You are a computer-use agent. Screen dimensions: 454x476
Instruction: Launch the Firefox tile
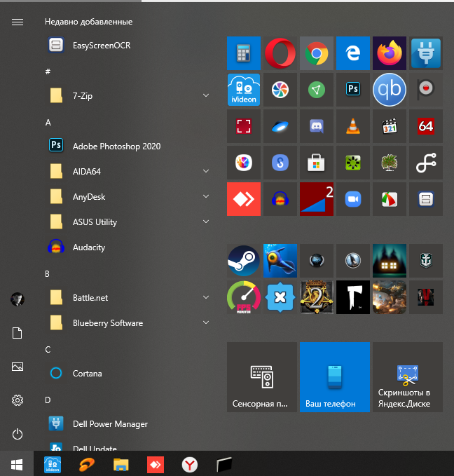[x=390, y=53]
